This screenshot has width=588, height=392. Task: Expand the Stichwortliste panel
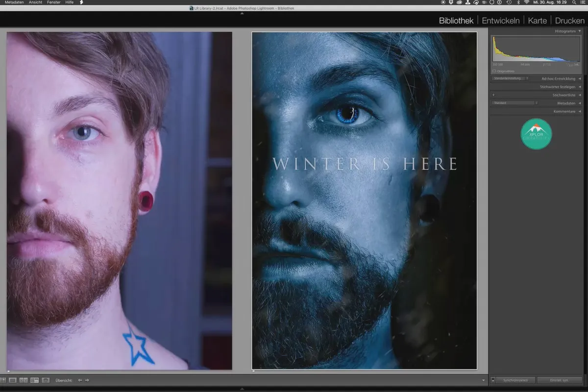[580, 95]
